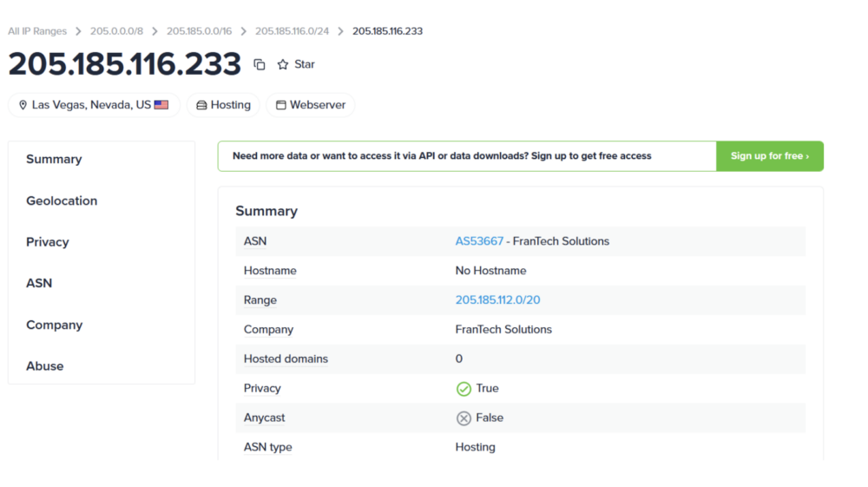Click the green Privacy True checkmark

click(x=464, y=389)
